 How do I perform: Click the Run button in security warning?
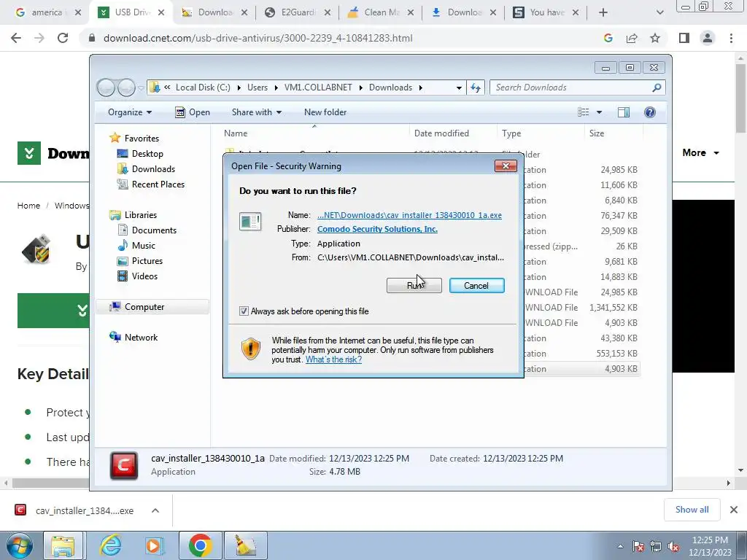click(x=414, y=285)
